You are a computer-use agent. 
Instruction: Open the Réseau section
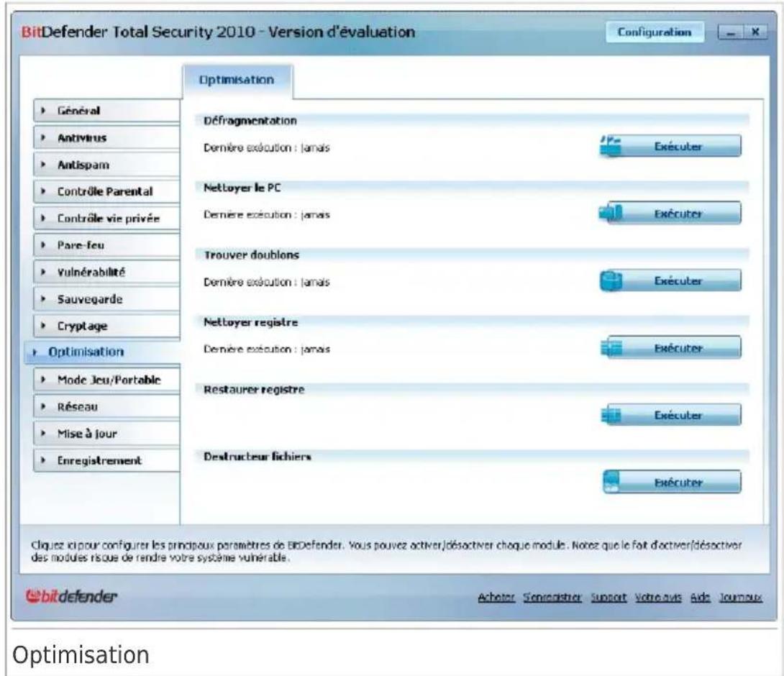(106, 407)
